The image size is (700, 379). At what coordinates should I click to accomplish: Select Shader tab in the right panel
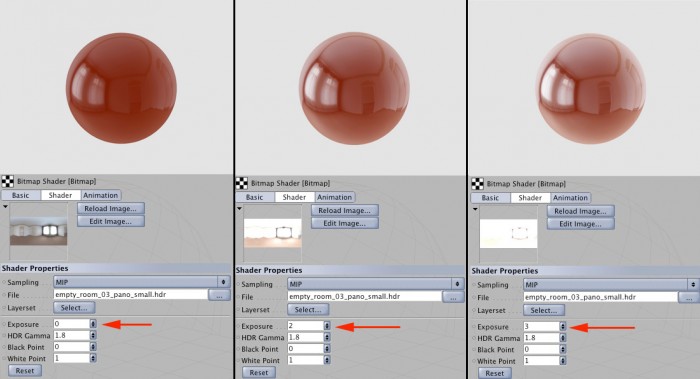(x=530, y=197)
